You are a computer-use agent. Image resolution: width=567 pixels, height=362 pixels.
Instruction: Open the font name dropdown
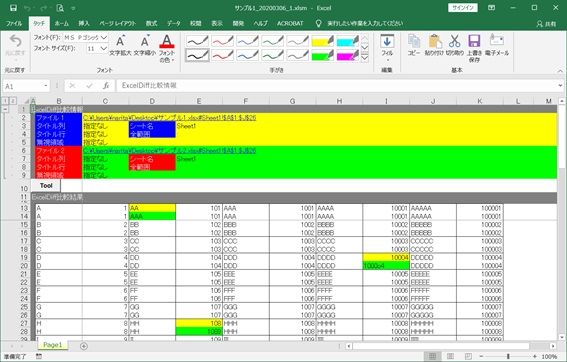click(104, 38)
